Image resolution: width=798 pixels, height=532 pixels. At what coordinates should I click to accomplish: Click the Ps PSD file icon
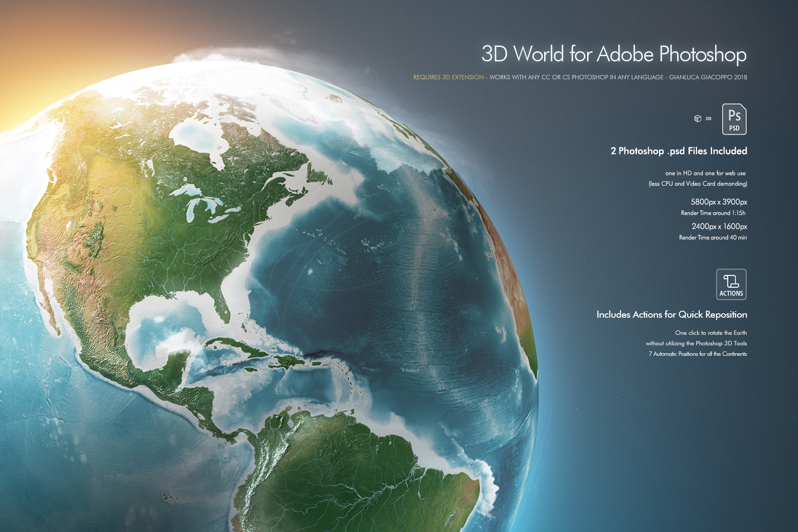(x=734, y=119)
